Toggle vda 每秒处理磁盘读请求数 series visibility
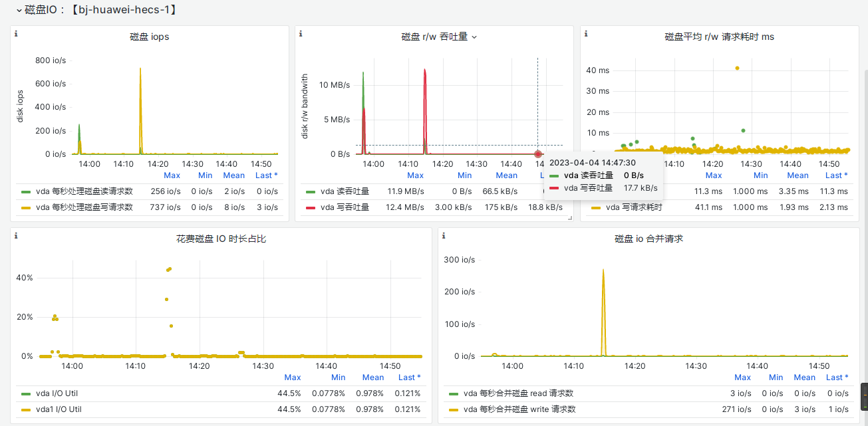 83,191
